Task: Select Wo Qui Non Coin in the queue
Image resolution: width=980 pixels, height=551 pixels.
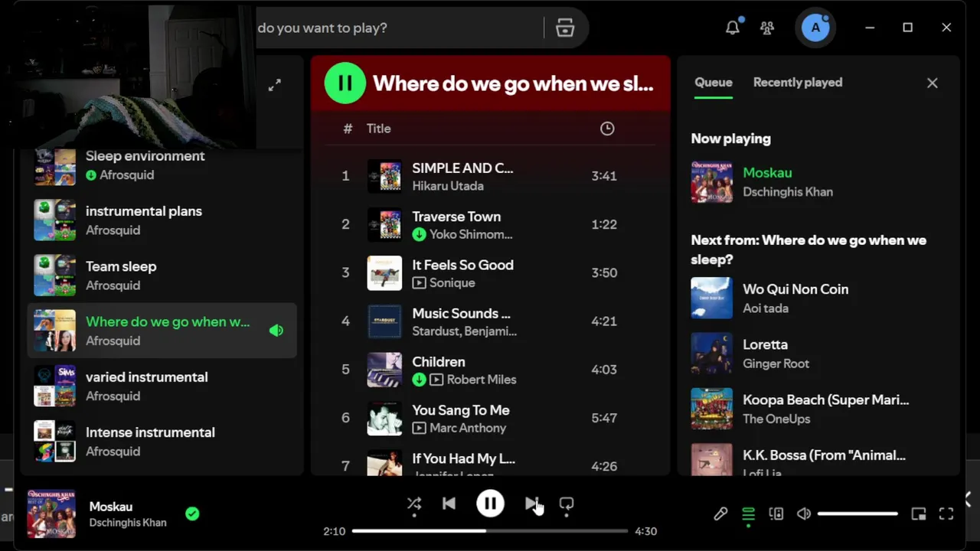Action: [x=818, y=298]
